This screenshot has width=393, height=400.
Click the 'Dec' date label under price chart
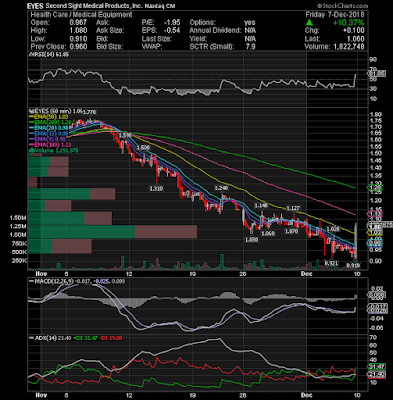pos(306,274)
